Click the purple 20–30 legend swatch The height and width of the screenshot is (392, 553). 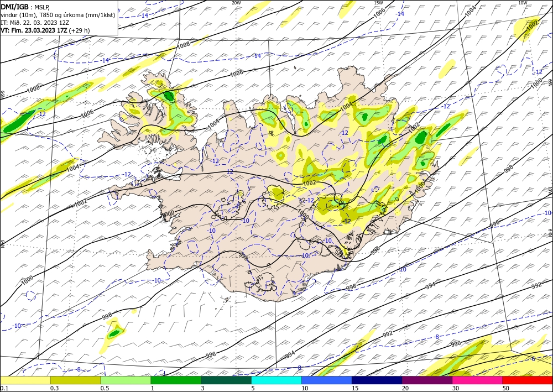pos(427,380)
